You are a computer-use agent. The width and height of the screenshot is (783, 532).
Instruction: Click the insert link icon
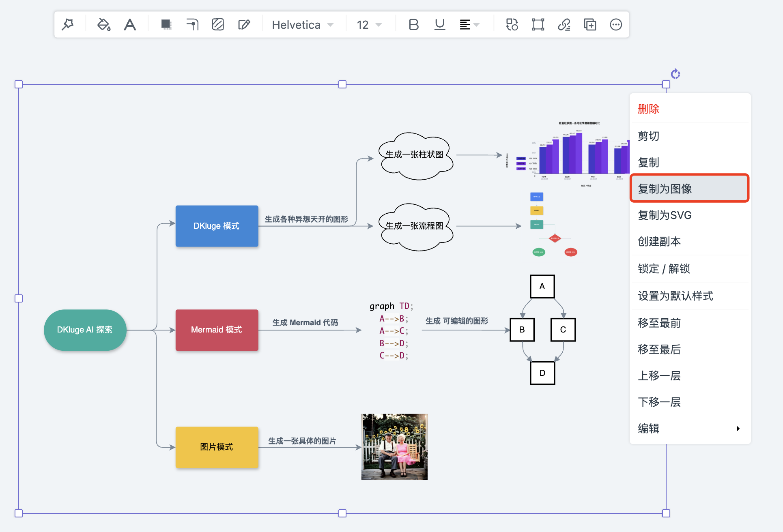[x=564, y=25]
